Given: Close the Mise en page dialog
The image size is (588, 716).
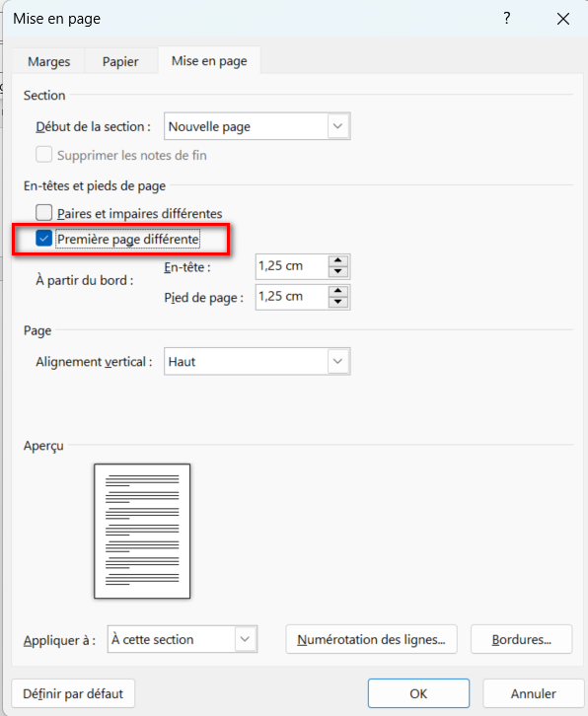Looking at the screenshot, I should click(x=563, y=19).
